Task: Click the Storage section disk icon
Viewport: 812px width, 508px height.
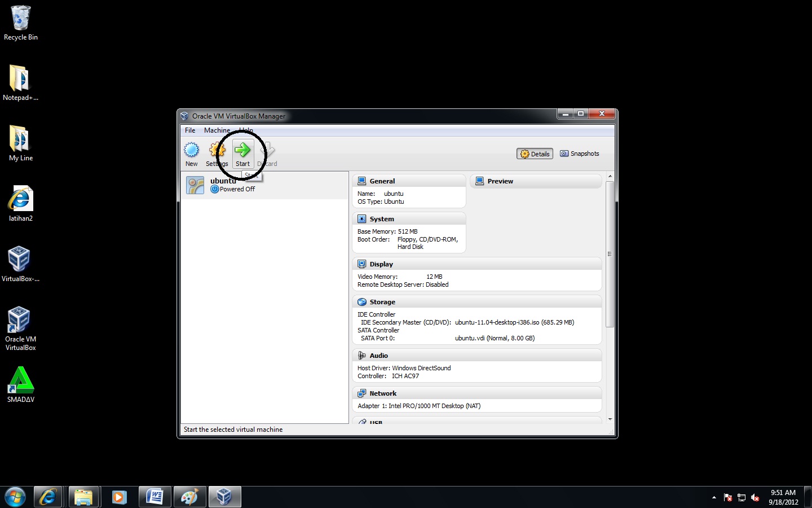Action: click(x=362, y=302)
